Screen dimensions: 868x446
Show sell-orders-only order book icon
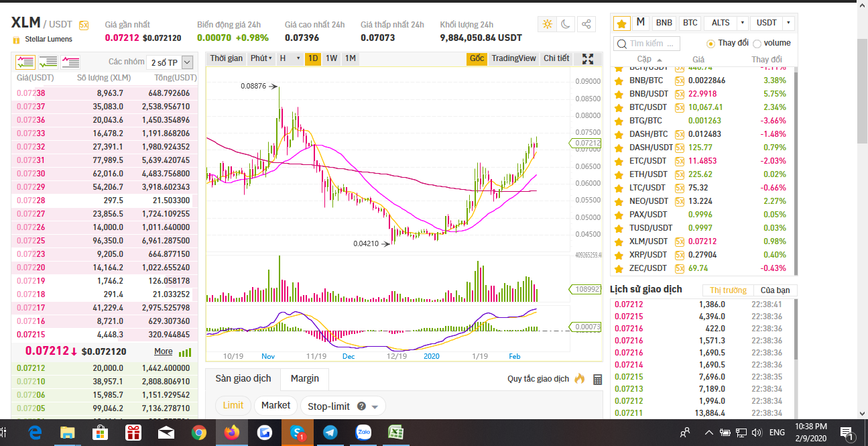click(x=70, y=62)
